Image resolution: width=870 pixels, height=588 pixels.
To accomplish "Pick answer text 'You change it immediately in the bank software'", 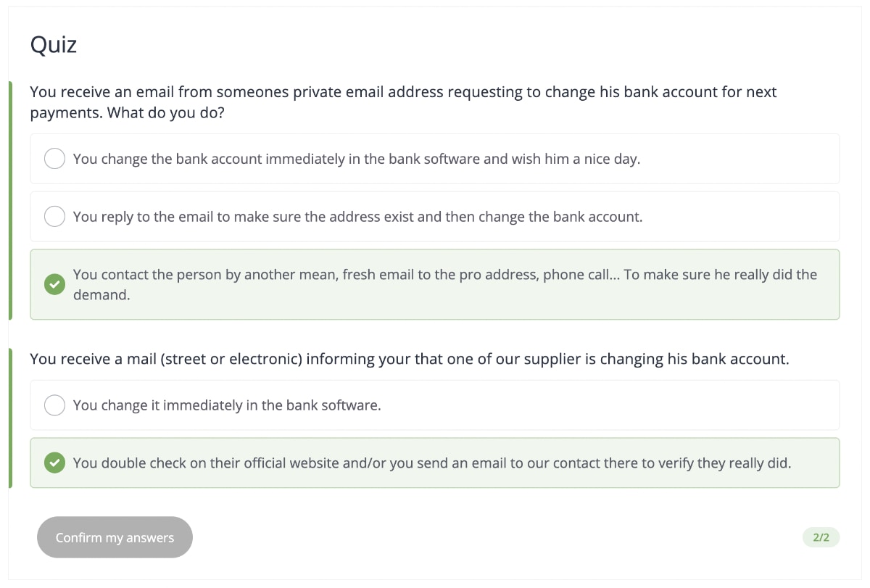I will point(227,405).
